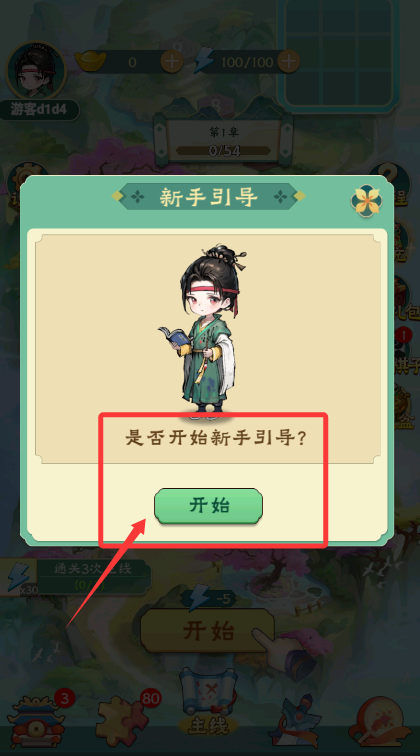Viewport: 420px width, 756px height.
Task: Open the 棋子 icon with red badge 1
Action: [405, 352]
